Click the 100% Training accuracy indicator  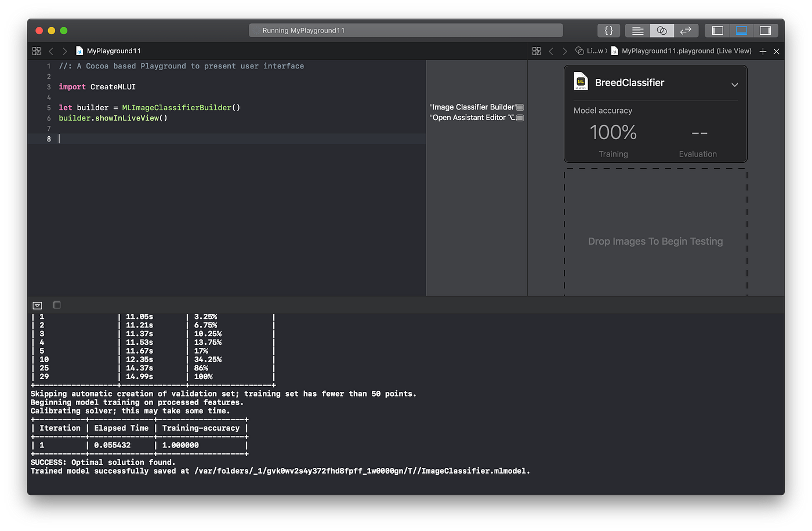point(613,132)
